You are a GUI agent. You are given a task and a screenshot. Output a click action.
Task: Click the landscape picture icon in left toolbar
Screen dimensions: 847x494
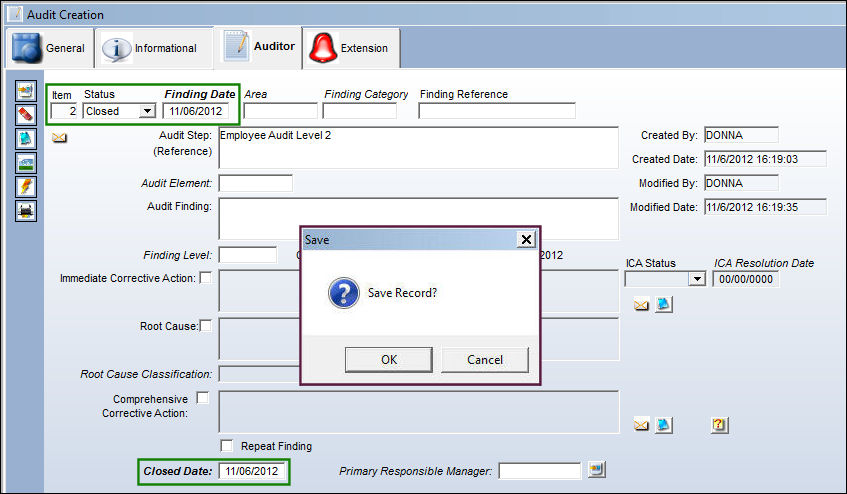pos(26,163)
